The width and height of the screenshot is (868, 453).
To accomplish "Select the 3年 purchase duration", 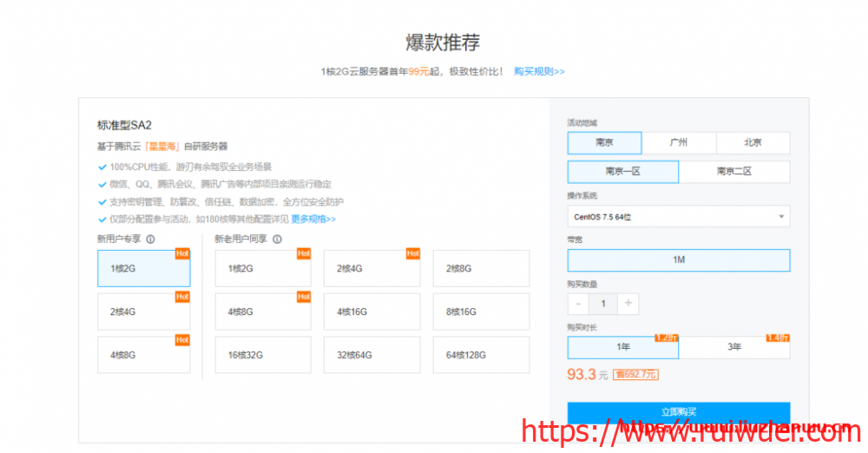I will 733,347.
